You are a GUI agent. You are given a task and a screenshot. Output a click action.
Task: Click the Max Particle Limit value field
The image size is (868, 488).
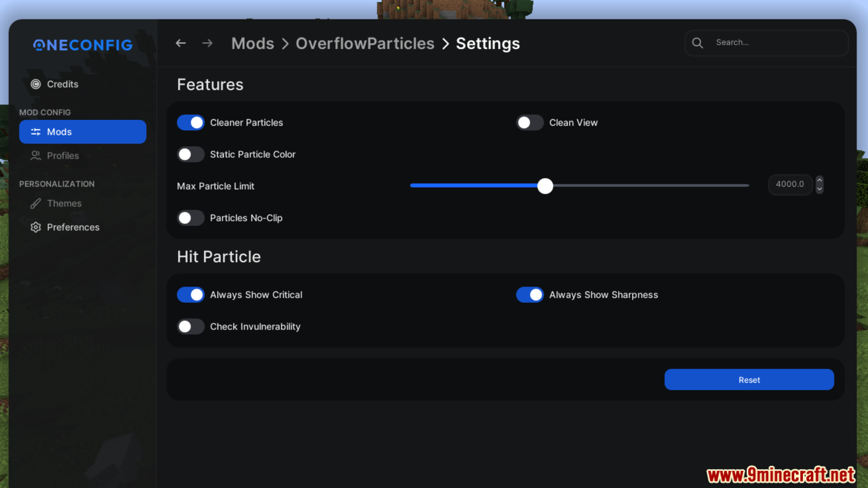[x=790, y=184]
